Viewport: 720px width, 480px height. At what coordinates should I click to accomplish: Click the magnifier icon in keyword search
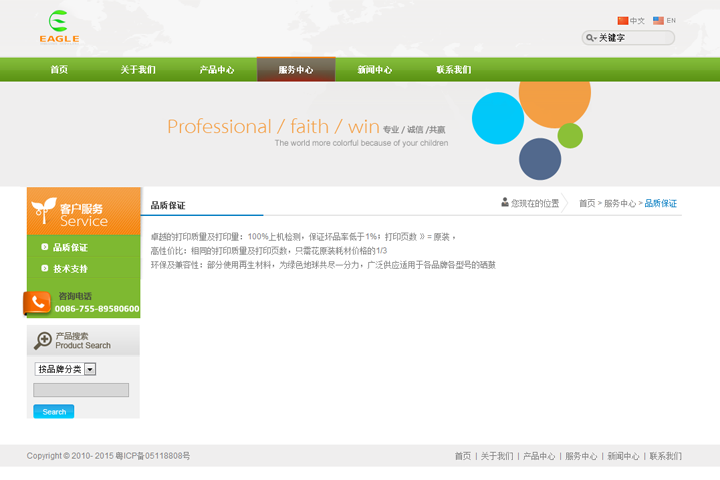tap(590, 38)
